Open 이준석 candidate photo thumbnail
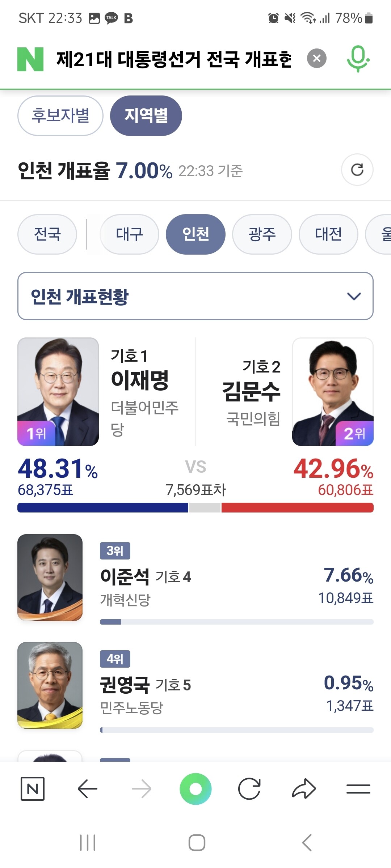This screenshot has height=868, width=391. 50,577
